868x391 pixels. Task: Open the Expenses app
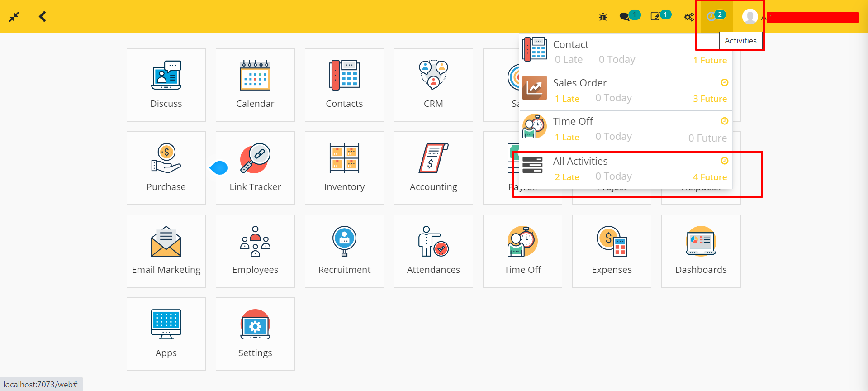point(612,251)
